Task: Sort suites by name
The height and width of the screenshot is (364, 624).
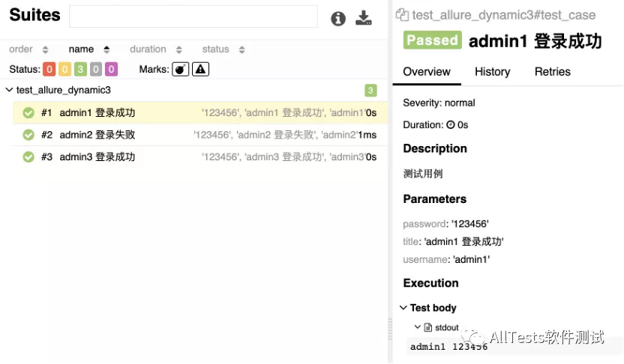Action: tap(89, 49)
